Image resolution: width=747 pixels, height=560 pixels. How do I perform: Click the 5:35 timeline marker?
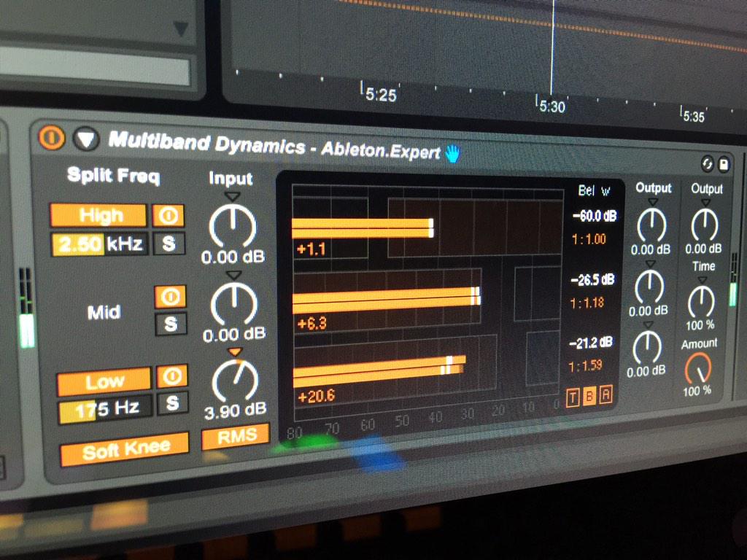[693, 114]
